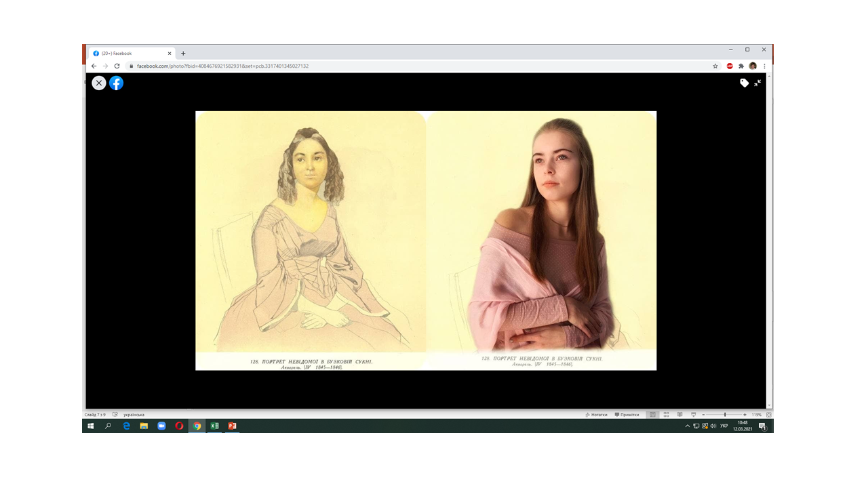Toggle the Примітки comments pane
Screen dimensions: 868x488
tap(627, 415)
